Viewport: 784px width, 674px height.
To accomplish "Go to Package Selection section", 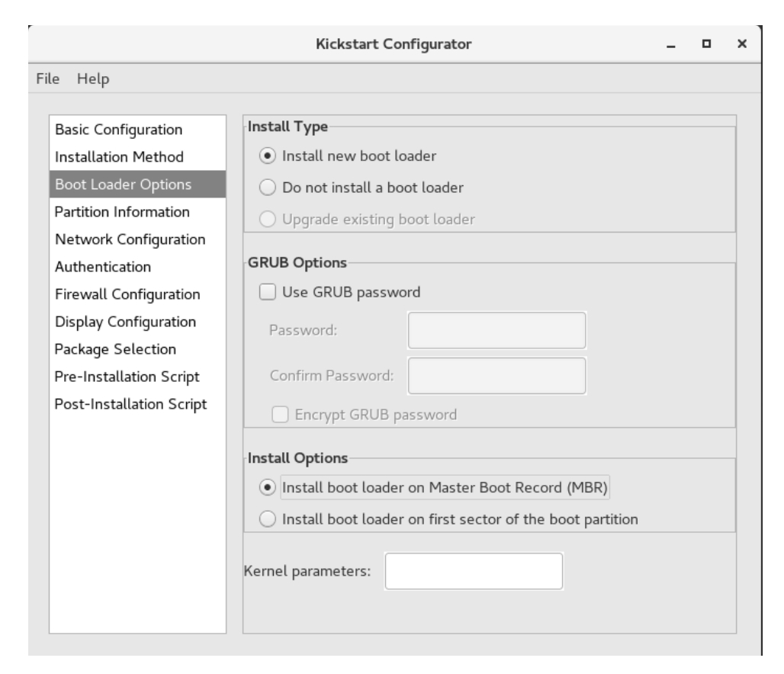I will tap(115, 349).
